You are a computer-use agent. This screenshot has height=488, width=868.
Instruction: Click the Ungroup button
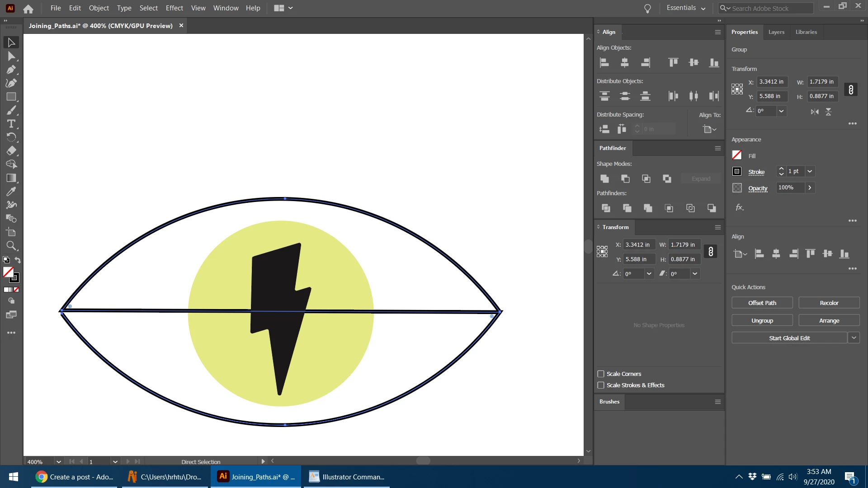click(x=762, y=320)
